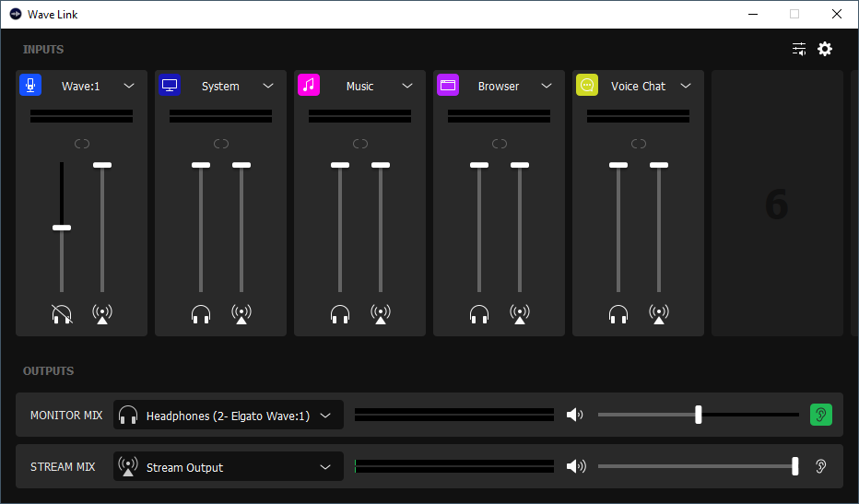Link Browser faders together

point(499,144)
